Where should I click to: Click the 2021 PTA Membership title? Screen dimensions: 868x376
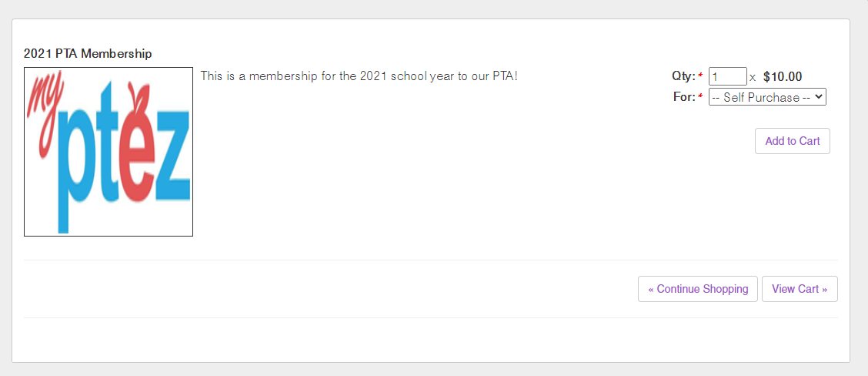88,54
